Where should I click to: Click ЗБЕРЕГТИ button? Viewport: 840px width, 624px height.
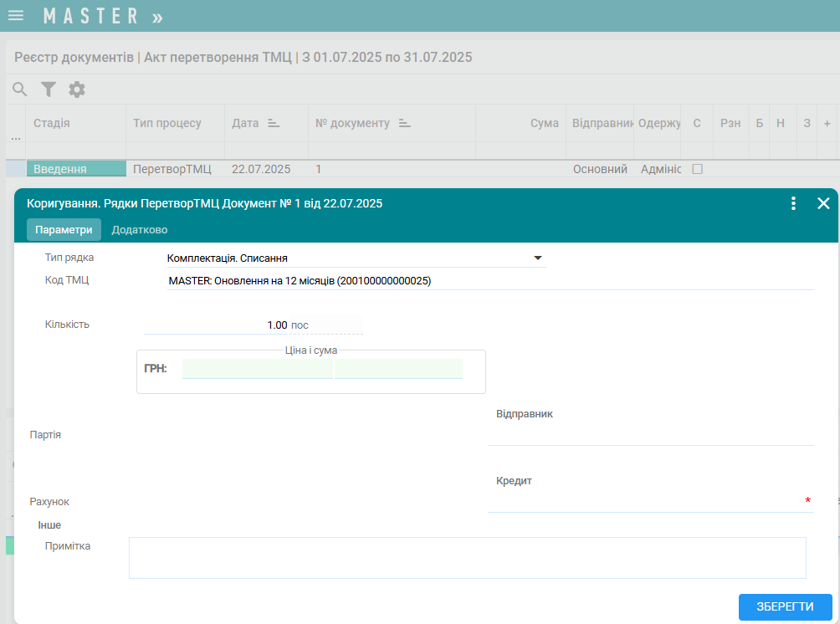point(785,607)
